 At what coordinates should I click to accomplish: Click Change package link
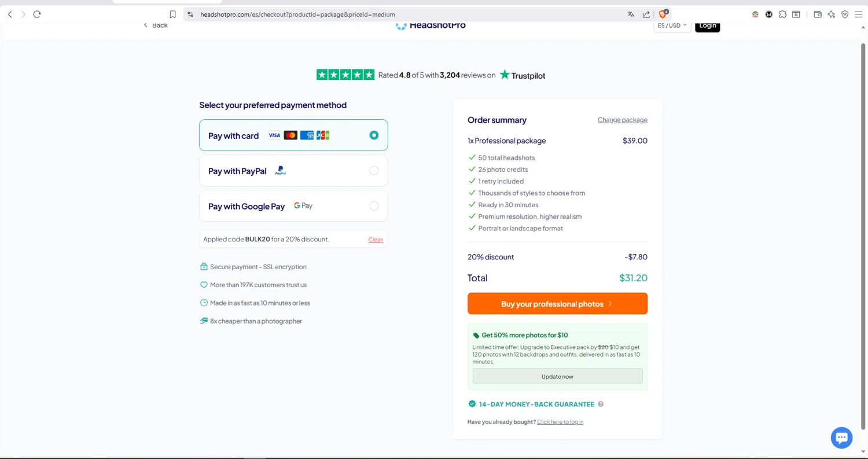click(623, 120)
